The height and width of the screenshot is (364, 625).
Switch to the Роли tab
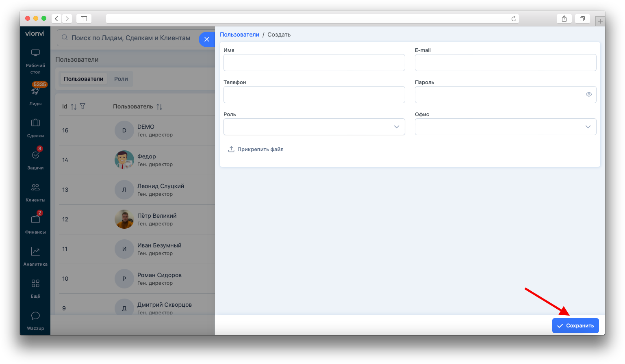tap(121, 79)
